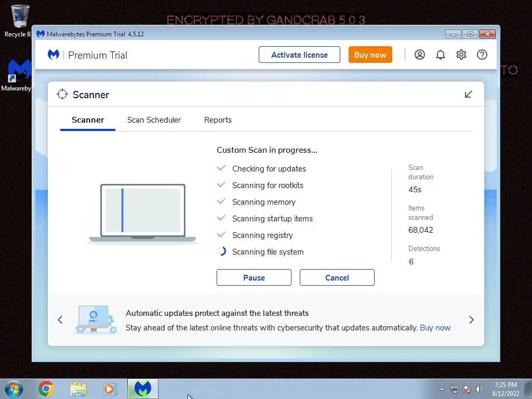Click the Scan duration value 45s

pos(415,189)
